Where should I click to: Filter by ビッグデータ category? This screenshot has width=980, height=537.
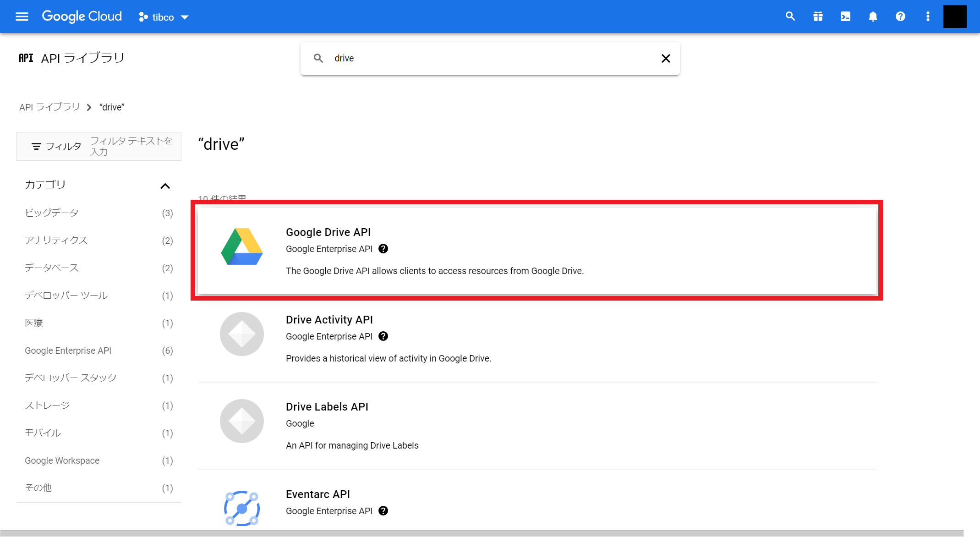click(99, 213)
